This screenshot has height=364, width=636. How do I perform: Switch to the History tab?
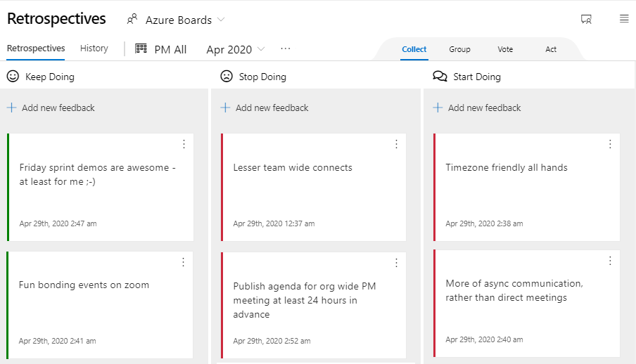click(94, 48)
